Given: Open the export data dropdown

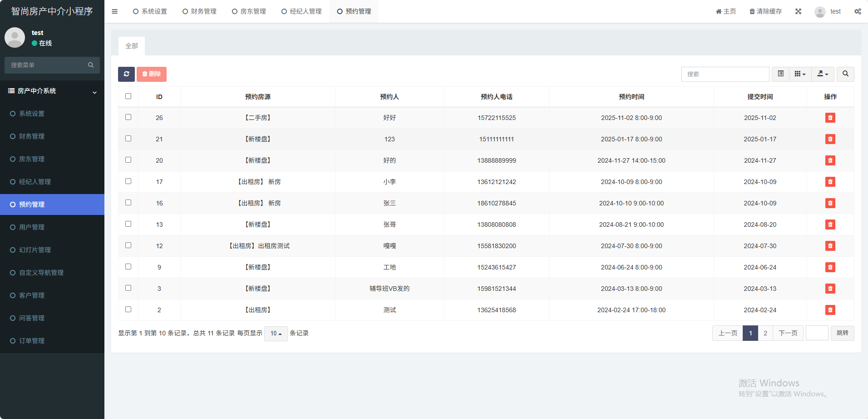Looking at the screenshot, I should (x=823, y=74).
